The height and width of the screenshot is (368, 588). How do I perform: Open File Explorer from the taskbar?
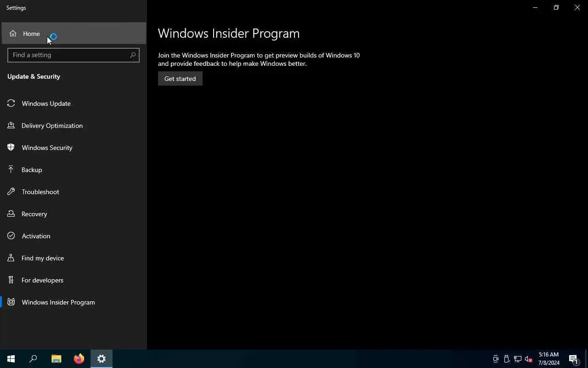click(x=57, y=359)
